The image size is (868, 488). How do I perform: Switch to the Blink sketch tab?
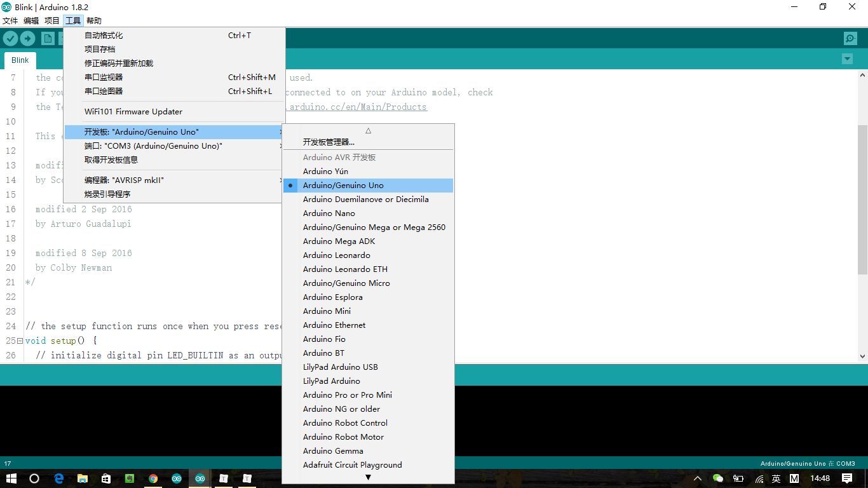click(x=20, y=60)
